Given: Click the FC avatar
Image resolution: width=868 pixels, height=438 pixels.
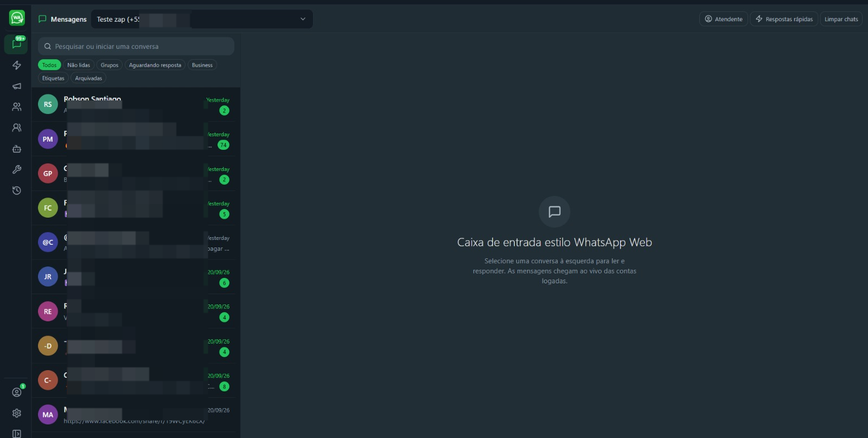Looking at the screenshot, I should [48, 208].
